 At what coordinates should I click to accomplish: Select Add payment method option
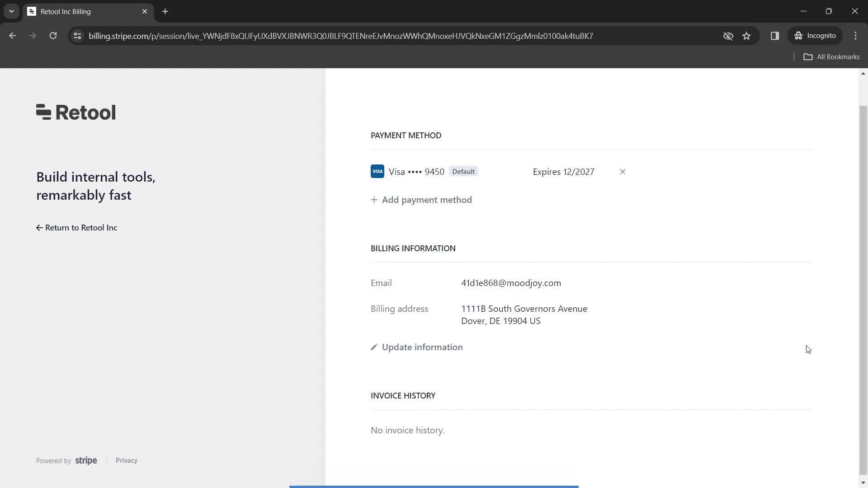(x=421, y=200)
